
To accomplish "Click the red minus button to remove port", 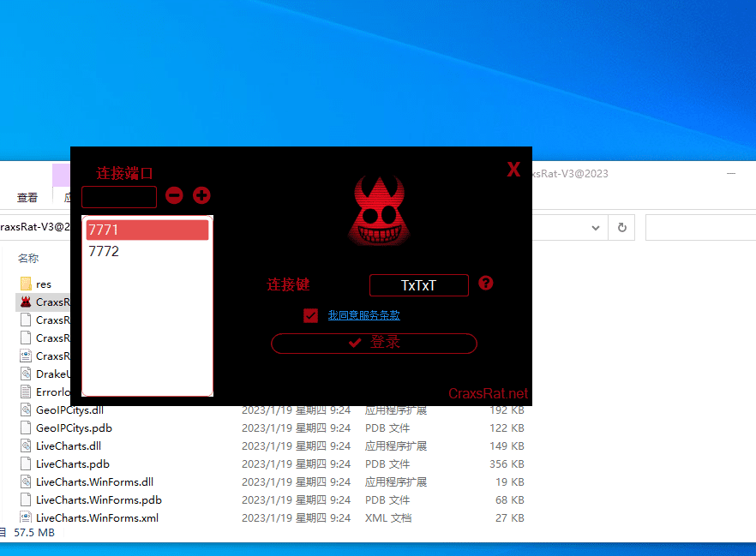I will tap(174, 195).
